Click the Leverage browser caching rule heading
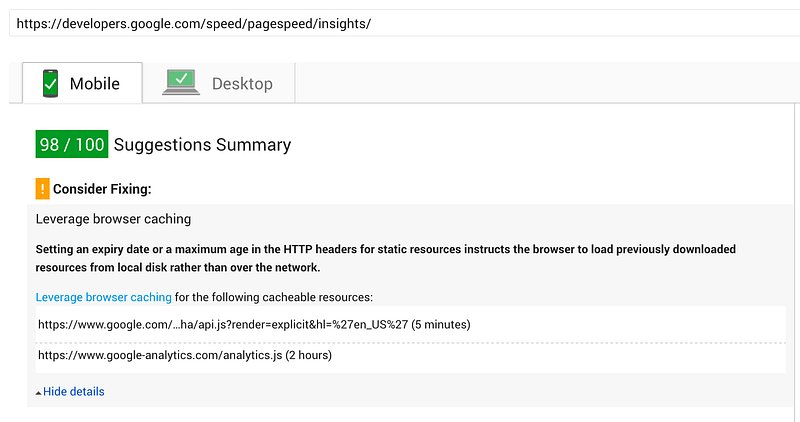Screen dimensions: 800x422 pyautogui.click(x=113, y=219)
